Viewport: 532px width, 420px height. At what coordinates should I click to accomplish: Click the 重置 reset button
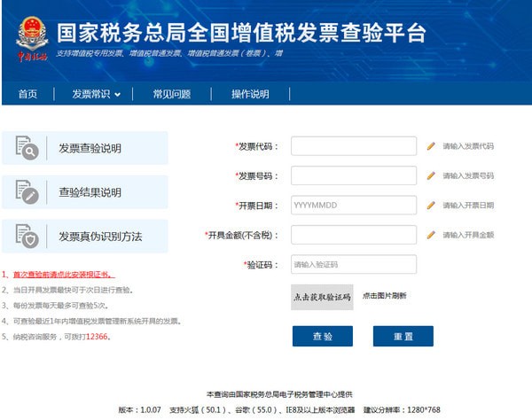403,337
